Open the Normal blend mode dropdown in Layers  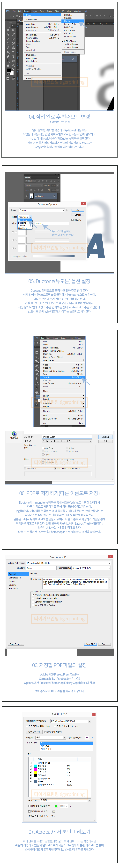34,185
